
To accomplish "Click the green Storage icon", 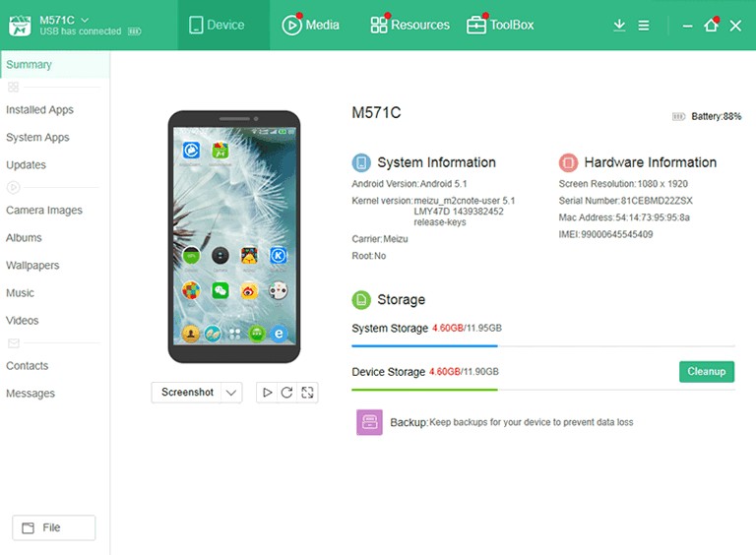I will tap(361, 300).
